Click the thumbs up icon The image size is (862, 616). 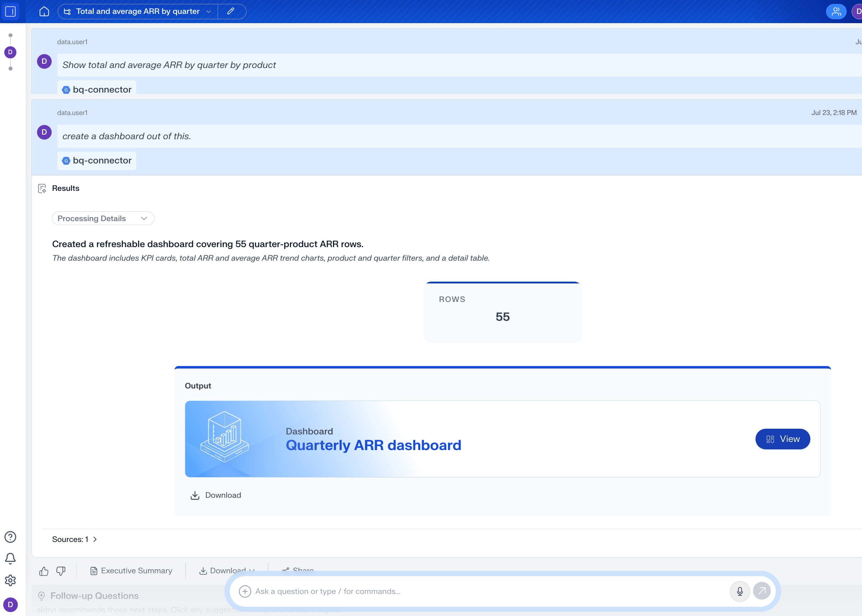point(43,571)
